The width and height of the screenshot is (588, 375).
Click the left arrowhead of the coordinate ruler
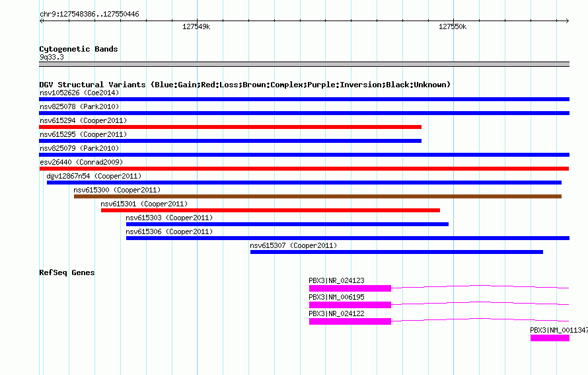tap(42, 21)
